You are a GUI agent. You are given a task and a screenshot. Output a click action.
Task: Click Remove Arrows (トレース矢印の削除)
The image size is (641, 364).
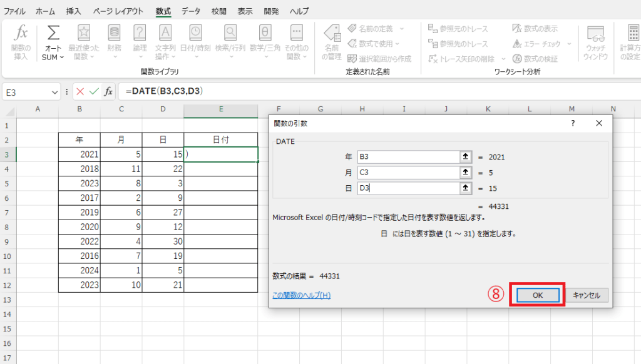point(462,59)
